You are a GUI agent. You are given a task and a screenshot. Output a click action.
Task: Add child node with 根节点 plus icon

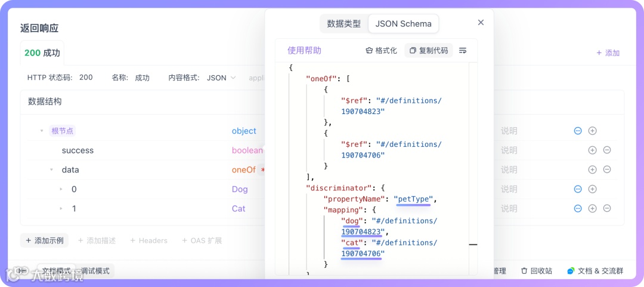click(592, 131)
